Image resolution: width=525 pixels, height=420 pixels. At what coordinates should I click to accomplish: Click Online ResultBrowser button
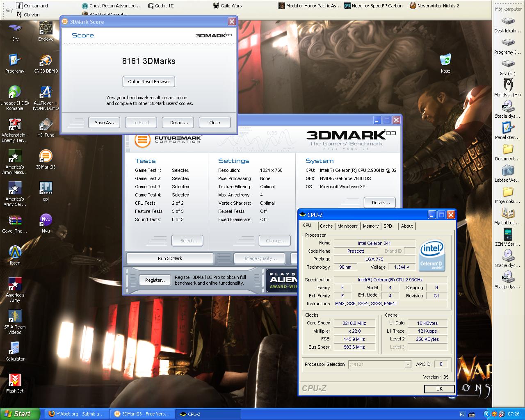click(149, 82)
